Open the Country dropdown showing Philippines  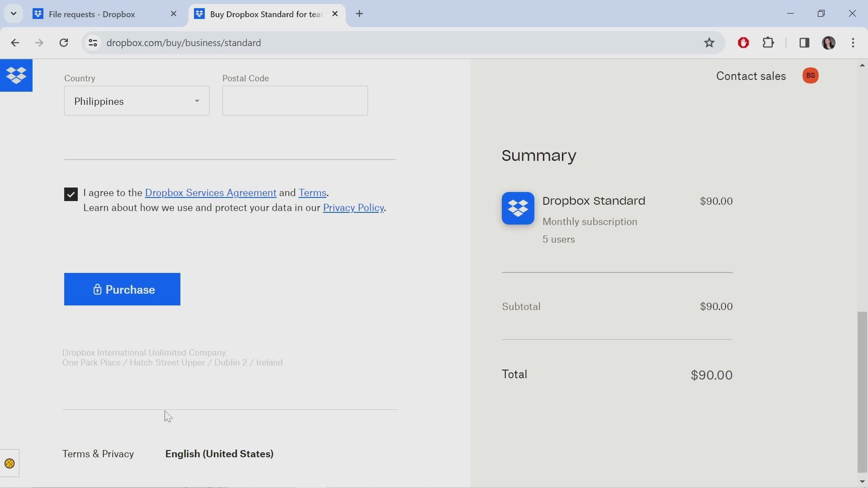137,101
